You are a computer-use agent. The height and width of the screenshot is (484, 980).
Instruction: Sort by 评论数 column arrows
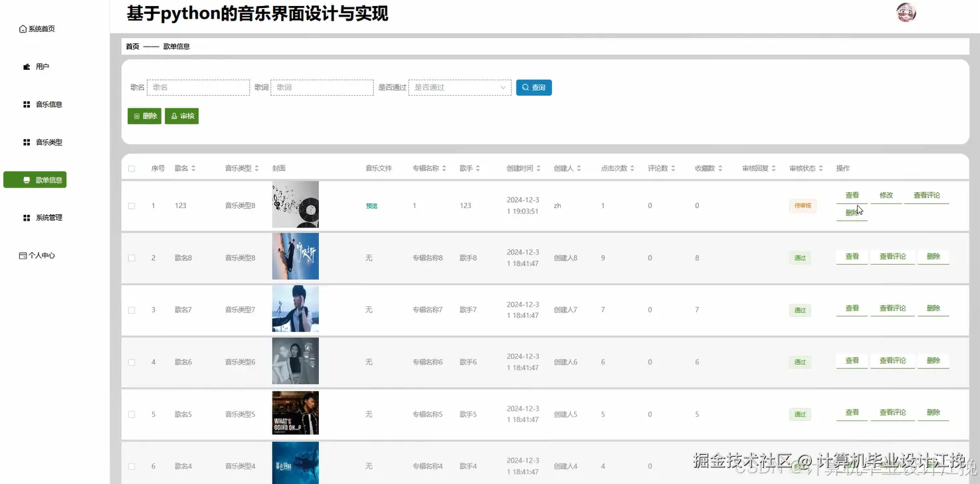tap(674, 169)
